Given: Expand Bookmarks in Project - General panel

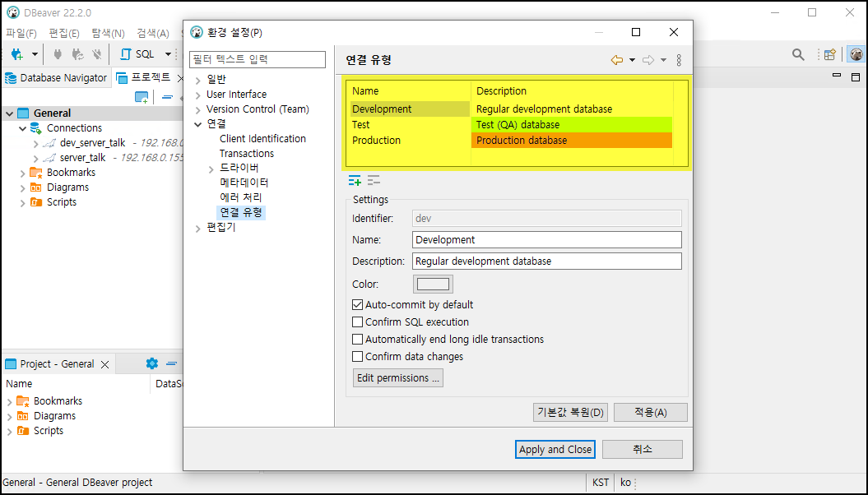Looking at the screenshot, I should point(9,401).
